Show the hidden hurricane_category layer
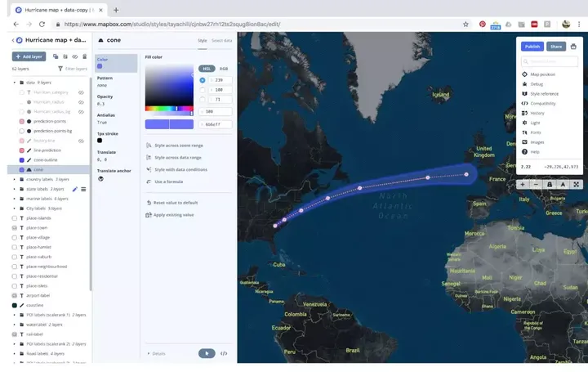 [x=81, y=92]
